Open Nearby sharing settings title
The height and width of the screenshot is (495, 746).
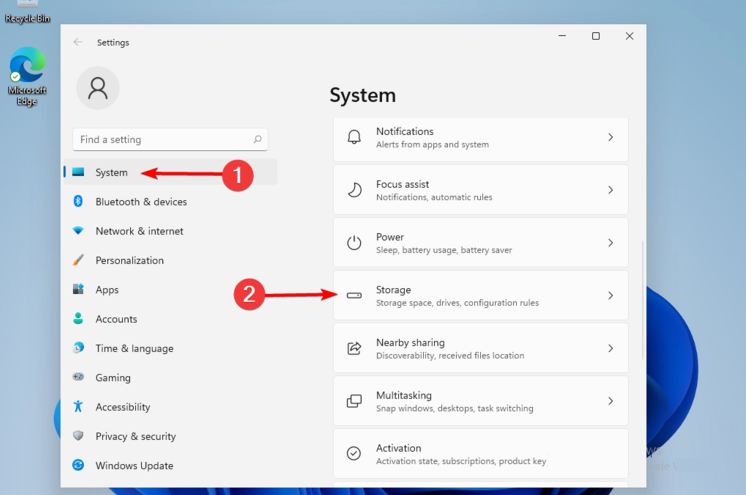(x=410, y=343)
